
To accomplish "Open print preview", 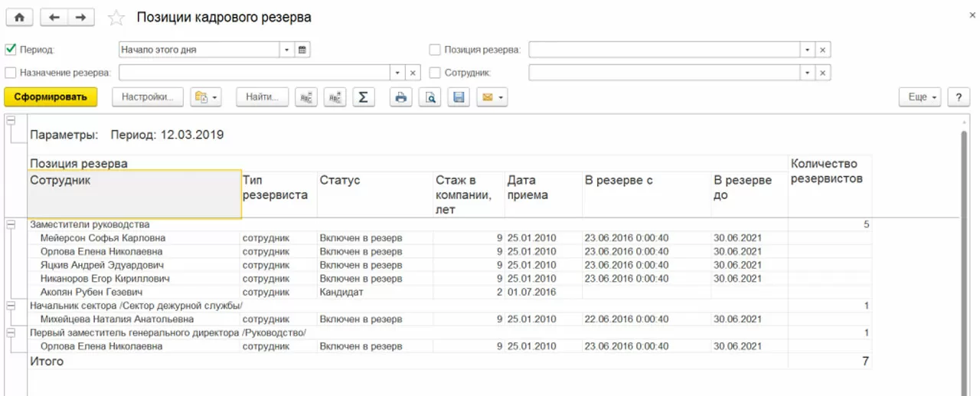I will click(x=430, y=97).
